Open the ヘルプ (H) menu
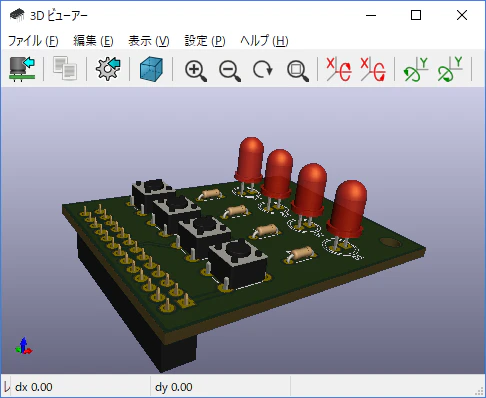 [x=264, y=41]
